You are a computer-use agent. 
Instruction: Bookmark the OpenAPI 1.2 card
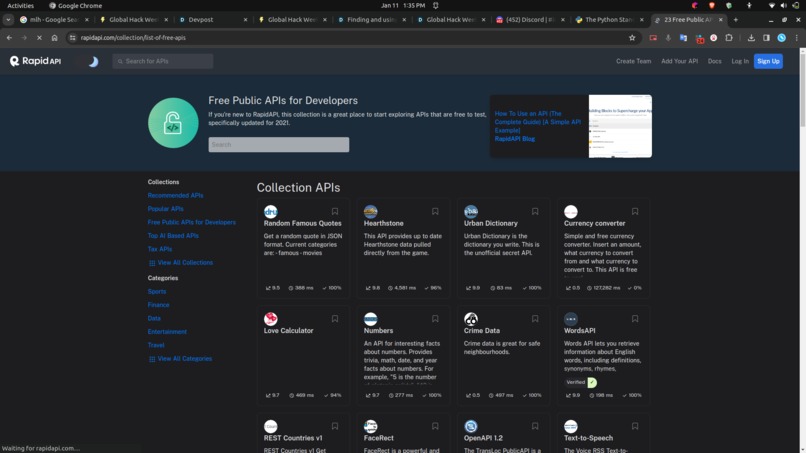[x=535, y=426]
